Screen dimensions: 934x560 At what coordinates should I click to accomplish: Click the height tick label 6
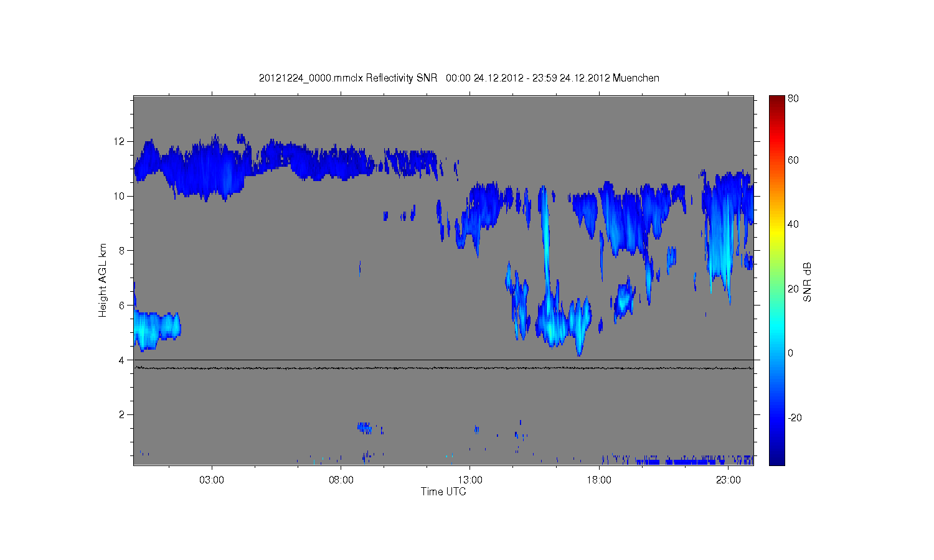point(122,306)
